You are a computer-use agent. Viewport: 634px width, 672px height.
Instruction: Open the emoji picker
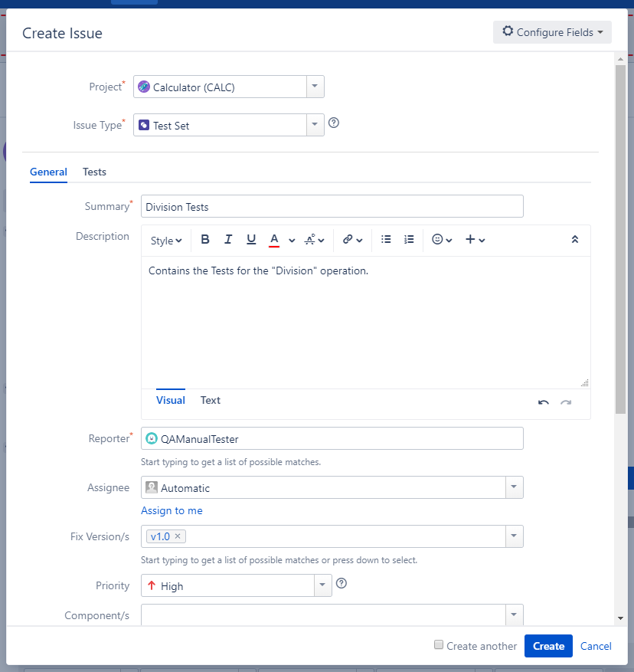(x=442, y=239)
